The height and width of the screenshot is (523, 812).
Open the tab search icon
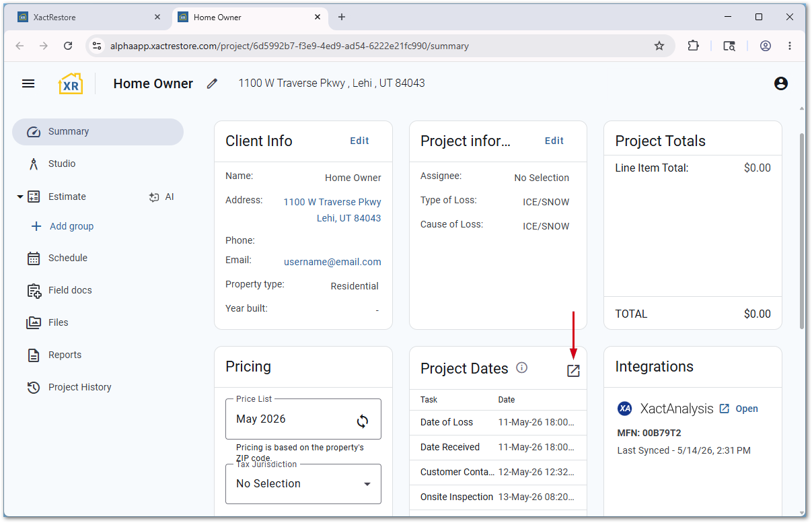point(729,46)
